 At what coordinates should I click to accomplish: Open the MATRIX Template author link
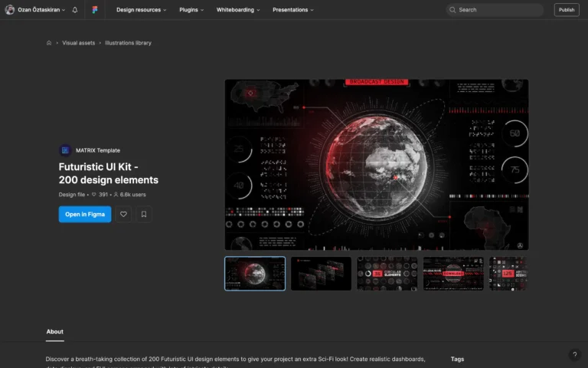(98, 150)
